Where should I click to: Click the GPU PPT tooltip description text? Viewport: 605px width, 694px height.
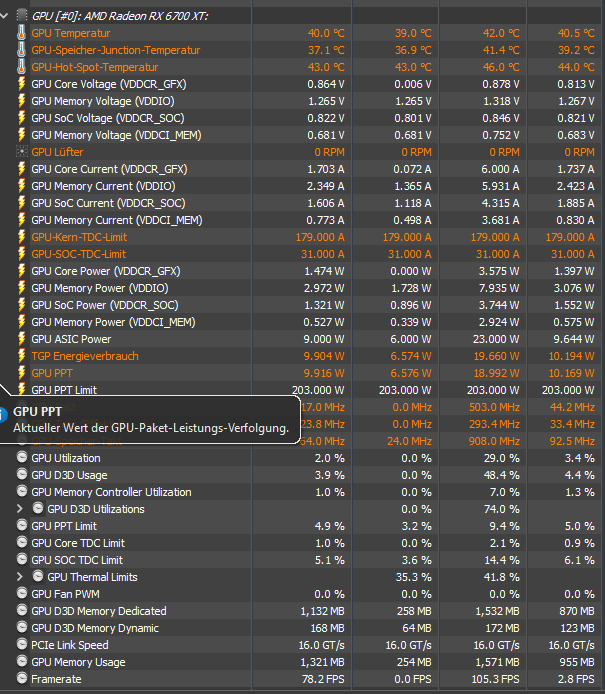tap(151, 428)
